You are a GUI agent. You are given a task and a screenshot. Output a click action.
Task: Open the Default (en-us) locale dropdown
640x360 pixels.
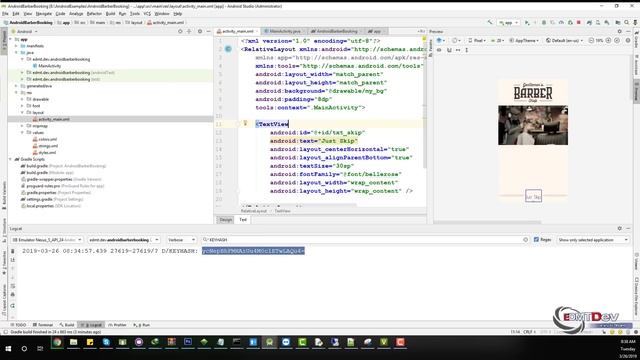(565, 40)
